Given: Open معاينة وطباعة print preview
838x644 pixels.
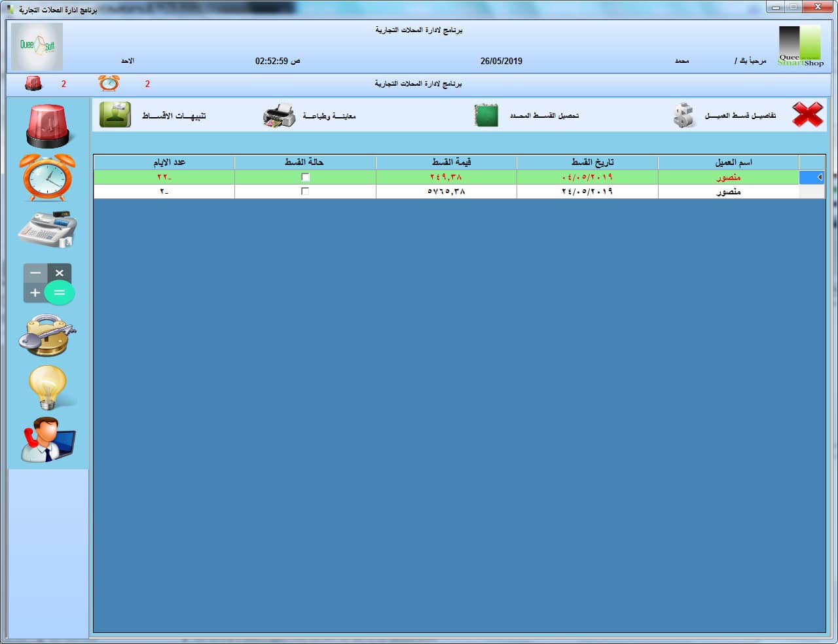Looking at the screenshot, I should (310, 116).
